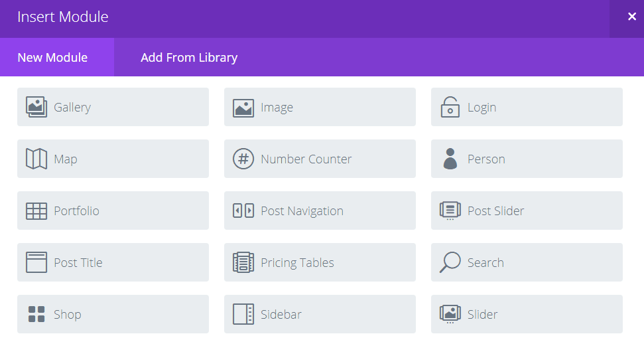Pick the Post Navigation arrows icon

click(x=243, y=211)
